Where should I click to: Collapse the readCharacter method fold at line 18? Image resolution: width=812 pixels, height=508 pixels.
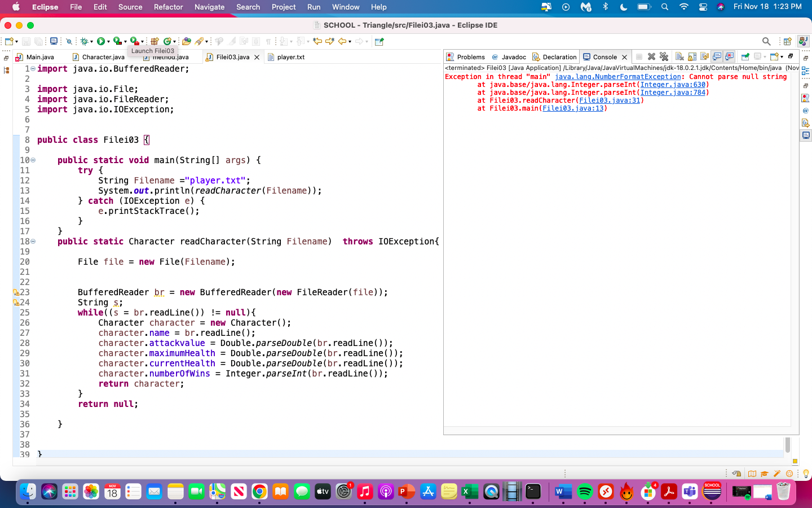[33, 241]
